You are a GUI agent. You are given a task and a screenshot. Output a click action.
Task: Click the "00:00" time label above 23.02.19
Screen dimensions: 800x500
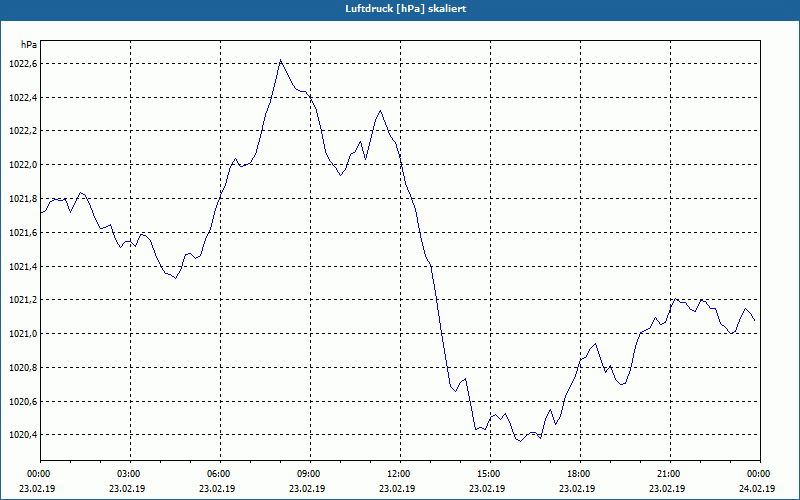pos(37,474)
